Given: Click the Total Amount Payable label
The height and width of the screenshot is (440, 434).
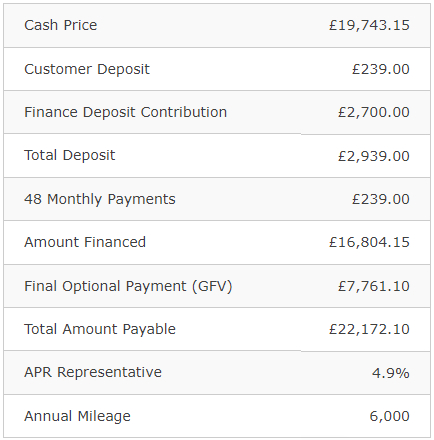Looking at the screenshot, I should (100, 329).
